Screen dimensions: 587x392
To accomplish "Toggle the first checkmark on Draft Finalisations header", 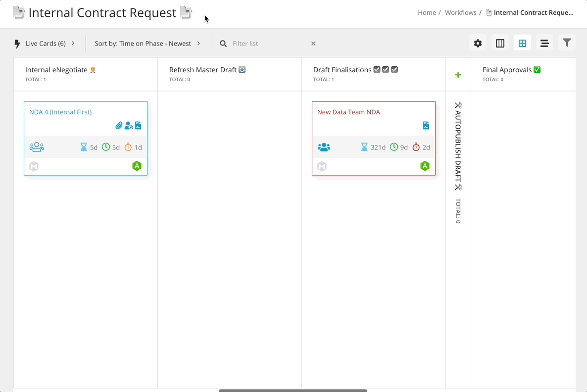I will click(377, 69).
